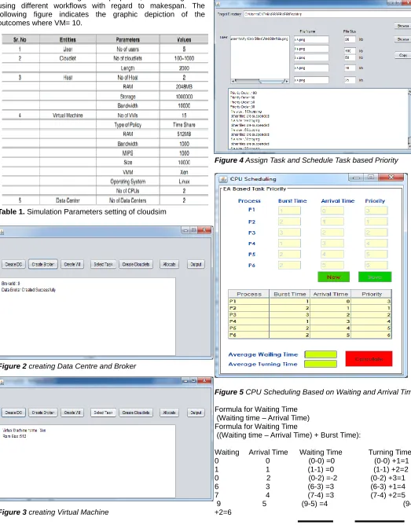Click the P5 Arrival Time input field

pos(332,254)
